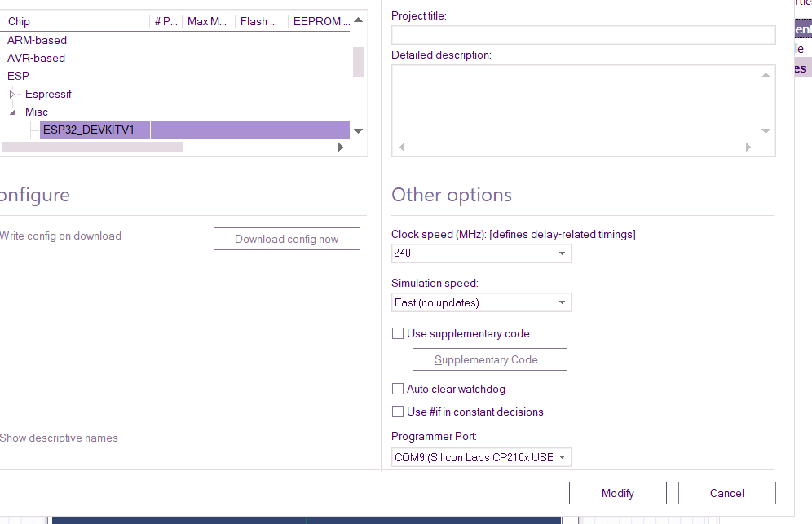Viewport: 812px width, 524px height.
Task: Click the Modify button
Action: [x=617, y=493]
